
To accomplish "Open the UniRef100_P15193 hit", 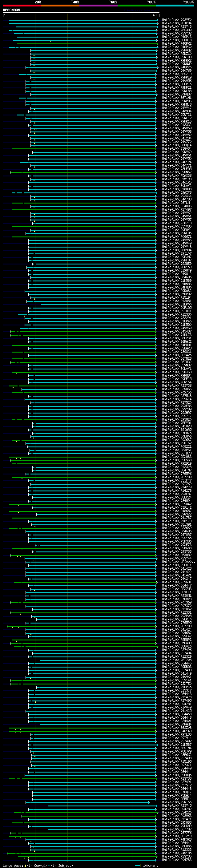I will (x=177, y=179).
